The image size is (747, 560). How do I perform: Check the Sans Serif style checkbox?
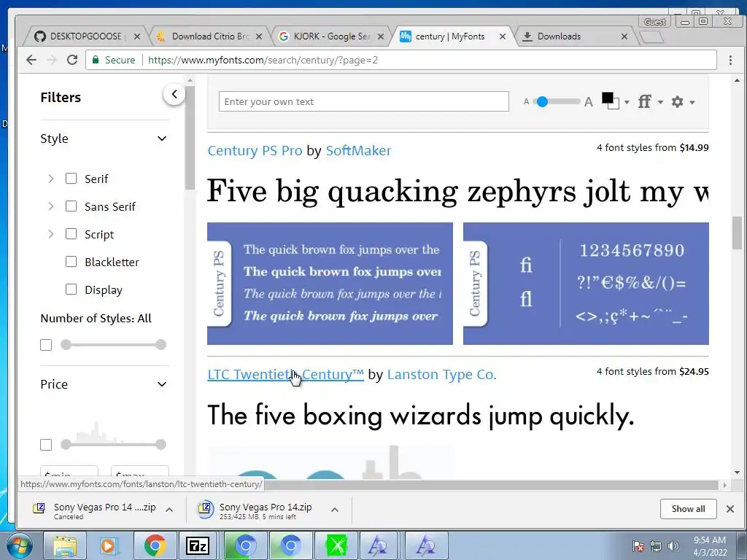[x=71, y=206]
